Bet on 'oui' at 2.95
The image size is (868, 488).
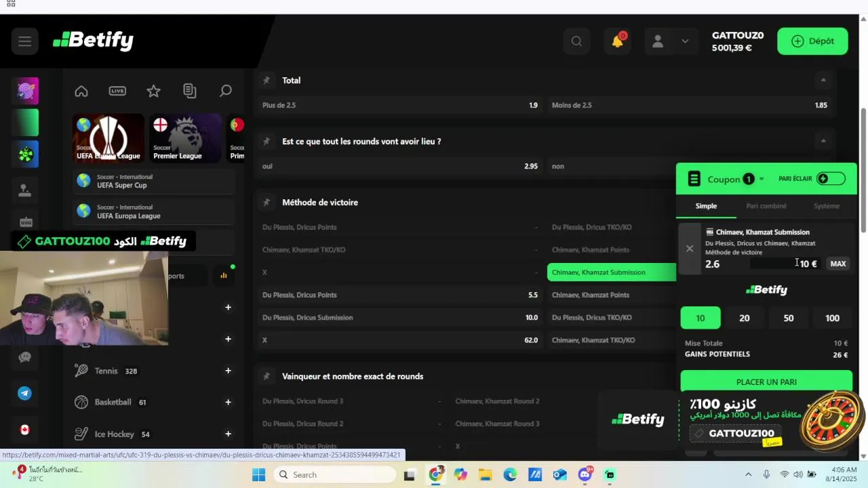click(400, 166)
